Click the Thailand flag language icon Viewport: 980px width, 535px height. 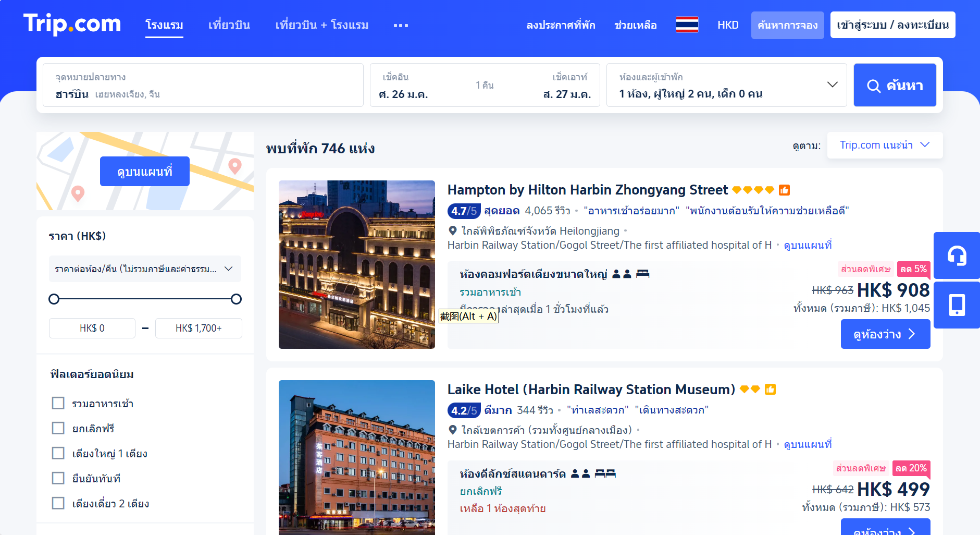(x=687, y=25)
